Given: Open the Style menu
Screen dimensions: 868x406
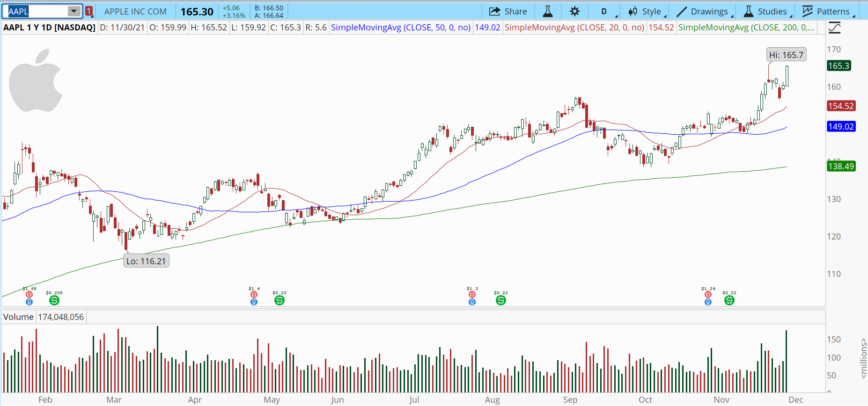Looking at the screenshot, I should (645, 11).
